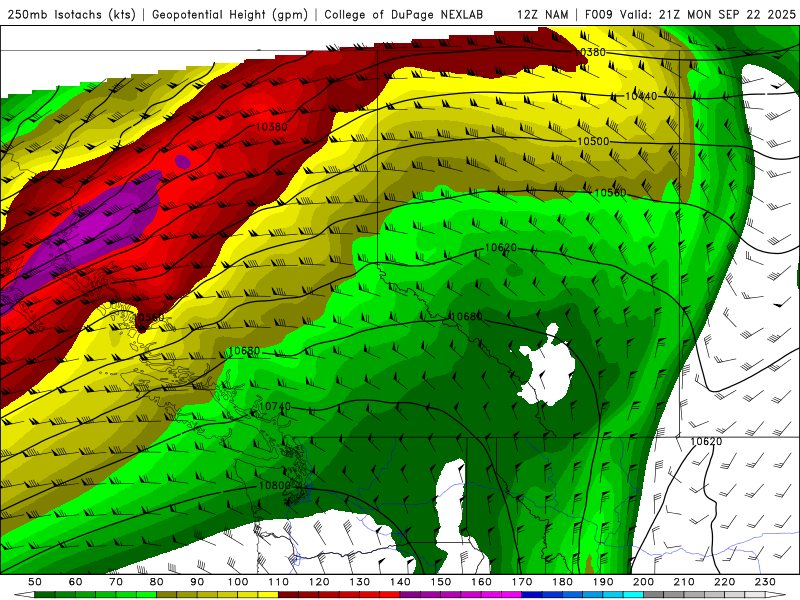Click the 170 value on the color scale
Viewport: 800px width, 600px height.
[522, 582]
